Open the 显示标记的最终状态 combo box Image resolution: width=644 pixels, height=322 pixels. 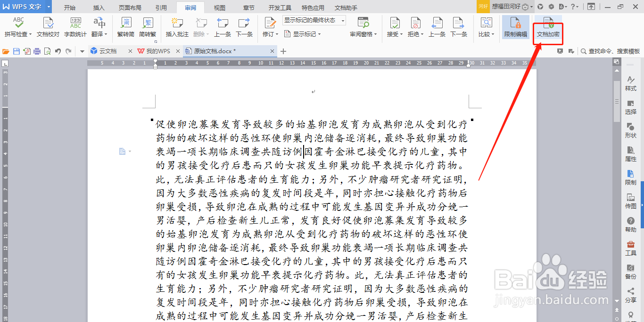pyautogui.click(x=314, y=20)
